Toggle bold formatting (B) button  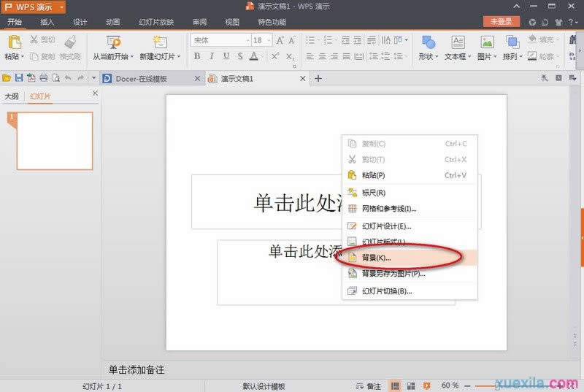pos(196,56)
